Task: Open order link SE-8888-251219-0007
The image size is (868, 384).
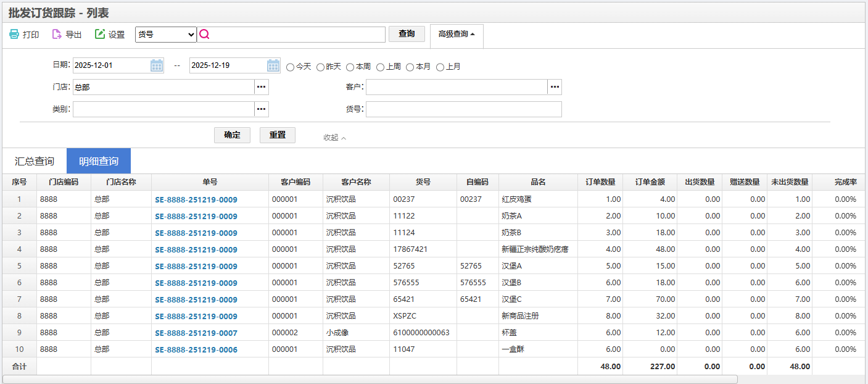Action: (196, 333)
